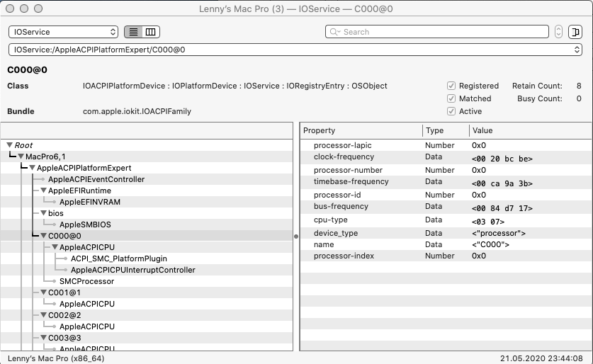593x364 pixels.
Task: Select the processor-number property row
Action: coord(446,170)
